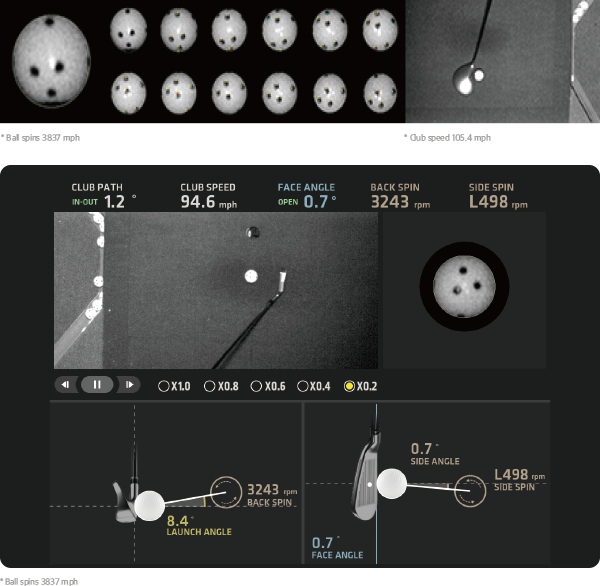Click L498 rpm SIDE SPIN diagram label
The height and width of the screenshot is (586, 600).
[519, 480]
